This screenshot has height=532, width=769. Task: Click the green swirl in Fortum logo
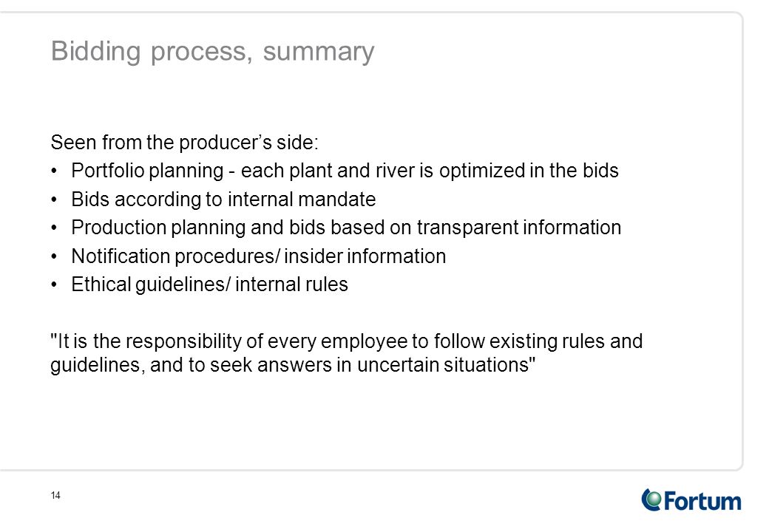pyautogui.click(x=651, y=499)
